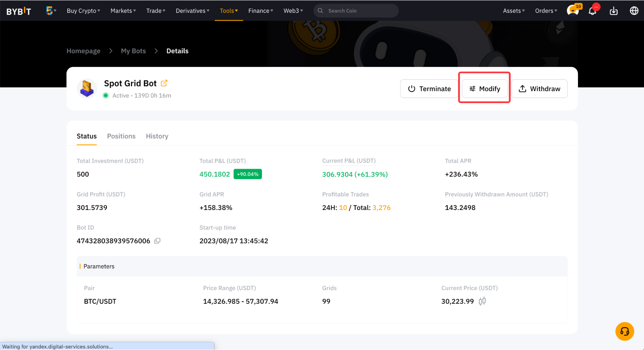The height and width of the screenshot is (350, 644).
Task: Open the notifications bell icon
Action: point(592,11)
